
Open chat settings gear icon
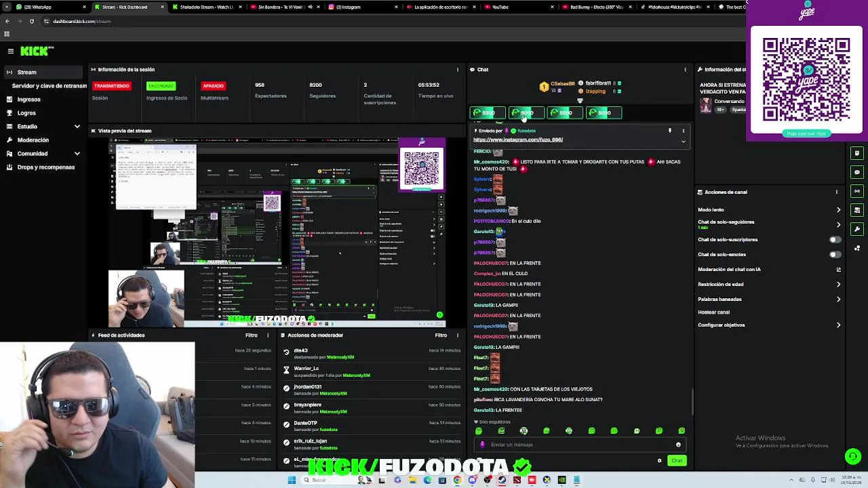click(659, 461)
